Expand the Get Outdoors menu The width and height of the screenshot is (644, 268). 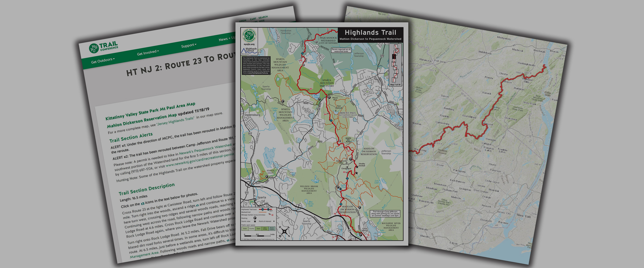[103, 61]
